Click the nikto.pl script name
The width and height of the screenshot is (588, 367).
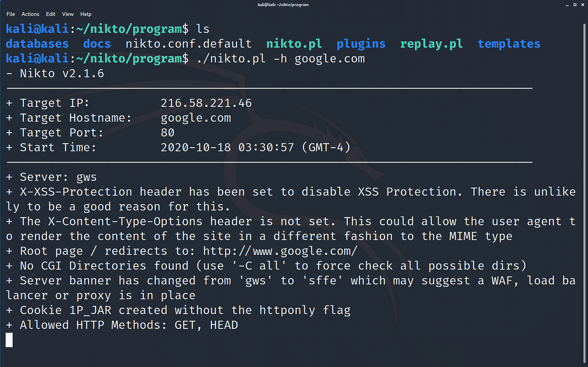[x=294, y=43]
